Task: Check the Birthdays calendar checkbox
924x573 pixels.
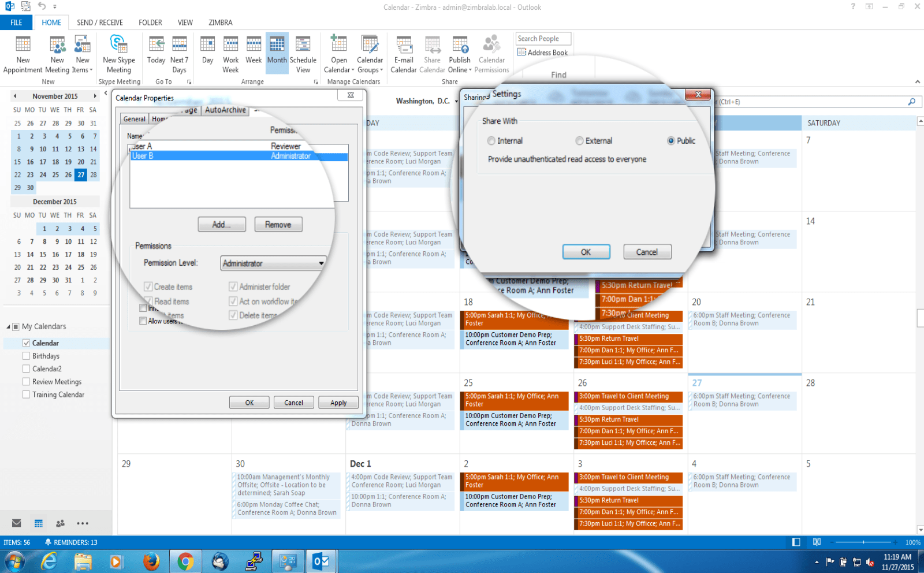Action: pos(26,356)
